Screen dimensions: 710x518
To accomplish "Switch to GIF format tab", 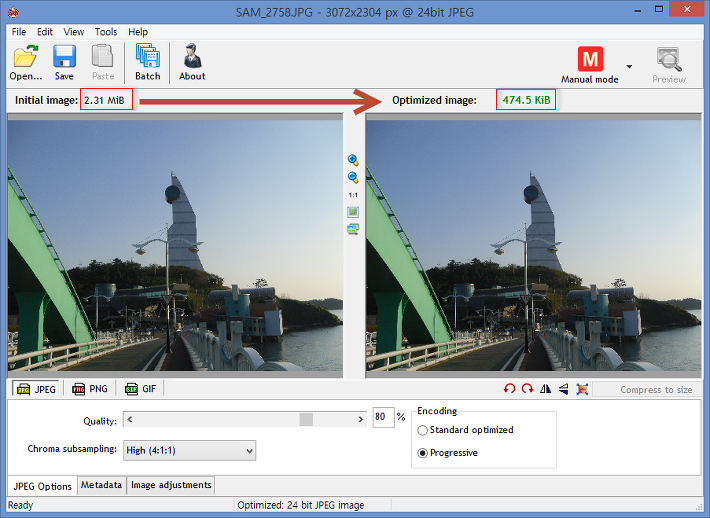I will tap(140, 389).
